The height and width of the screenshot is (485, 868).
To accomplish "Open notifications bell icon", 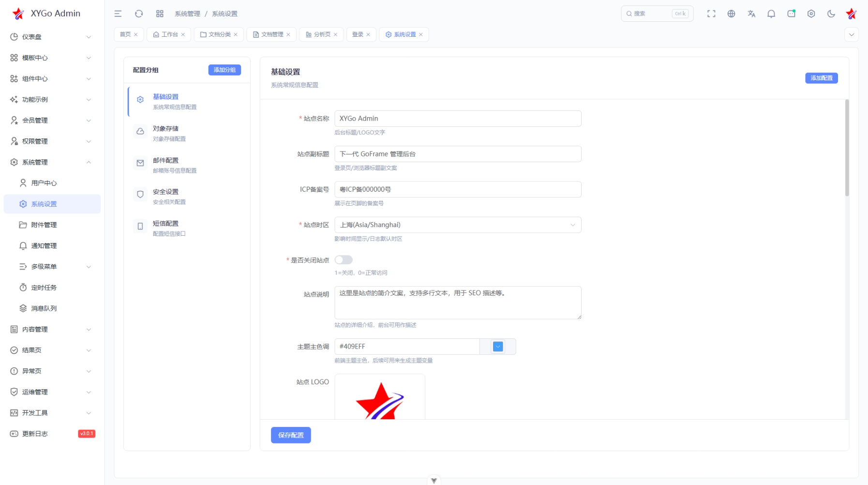I will [771, 14].
